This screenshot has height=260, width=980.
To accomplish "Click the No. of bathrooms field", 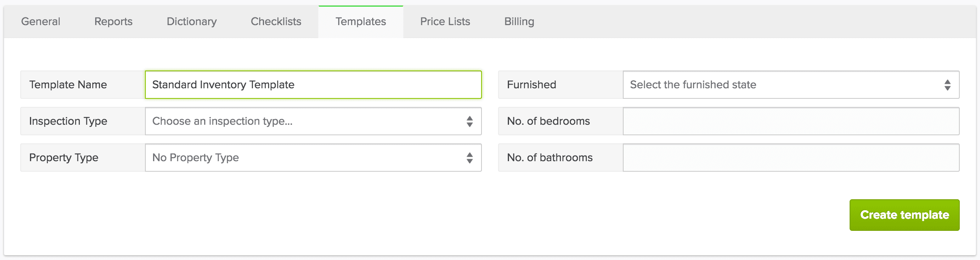I will pyautogui.click(x=790, y=158).
